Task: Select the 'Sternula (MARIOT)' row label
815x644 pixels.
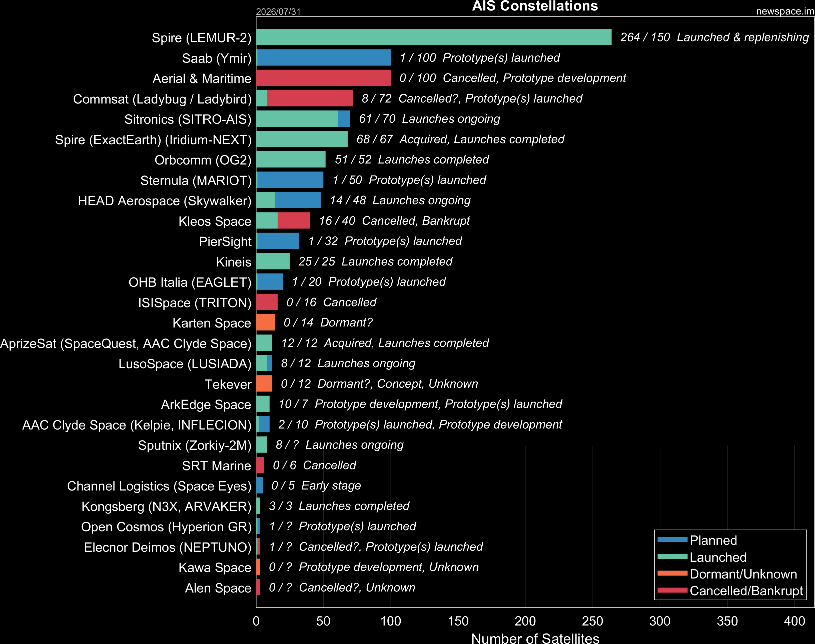Action: [196, 180]
